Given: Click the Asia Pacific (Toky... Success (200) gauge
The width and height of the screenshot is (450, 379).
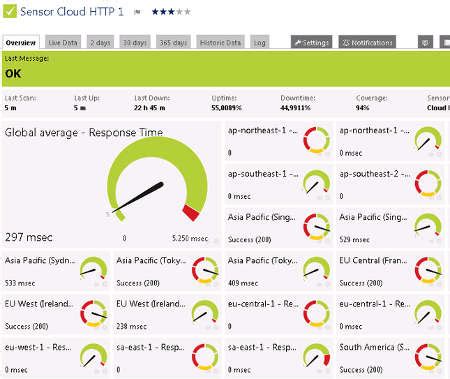Looking at the screenshot, I should (205, 270).
